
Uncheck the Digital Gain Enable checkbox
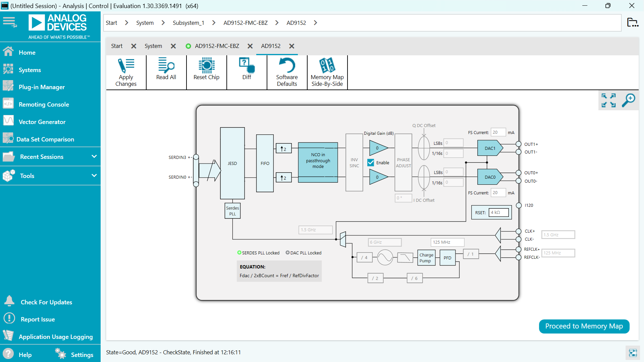pyautogui.click(x=371, y=163)
